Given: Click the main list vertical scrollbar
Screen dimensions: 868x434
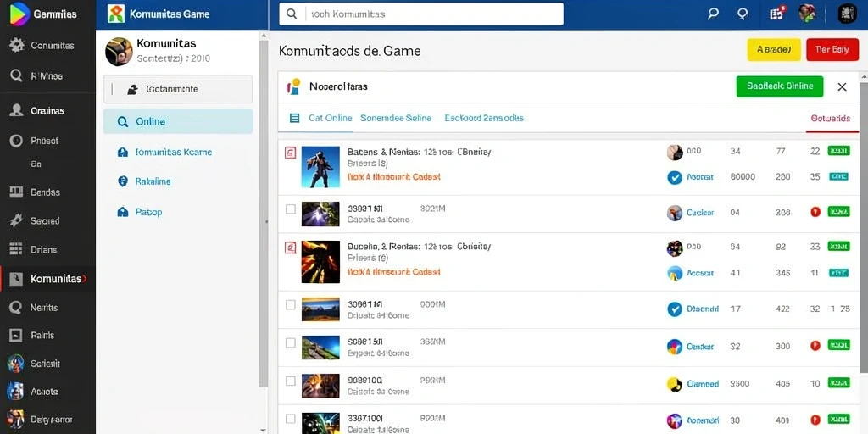Looking at the screenshot, I should 864,227.
